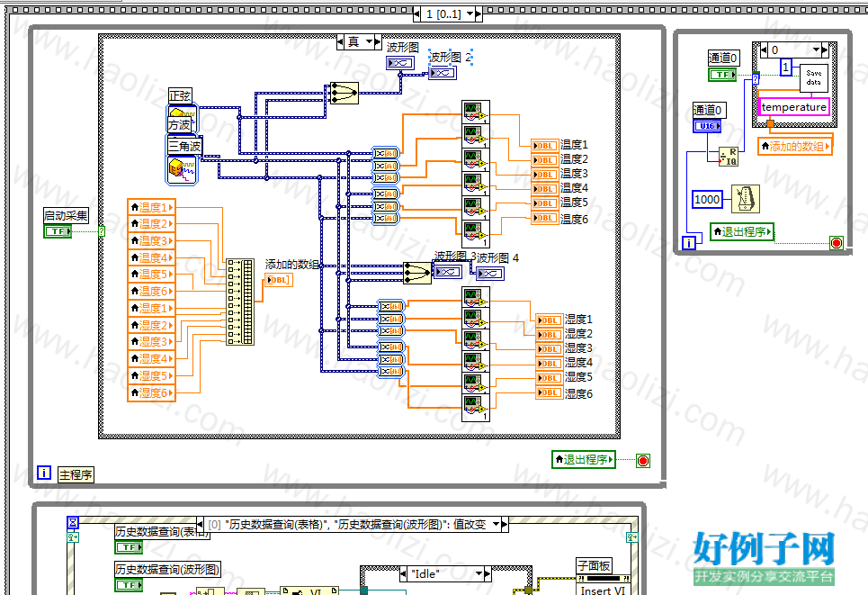Open the case 0 selector dropdown
The height and width of the screenshot is (595, 868).
pyautogui.click(x=816, y=50)
